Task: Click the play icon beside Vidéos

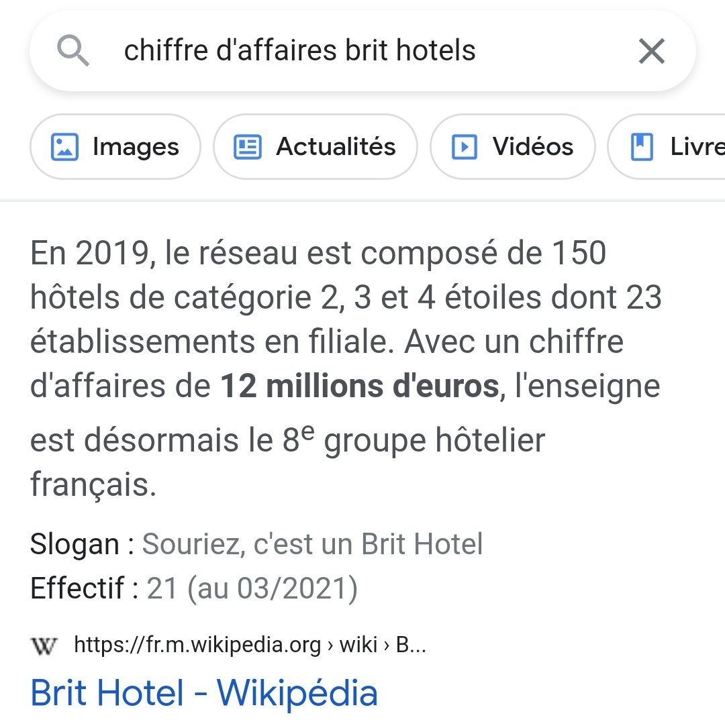Action: click(x=465, y=147)
